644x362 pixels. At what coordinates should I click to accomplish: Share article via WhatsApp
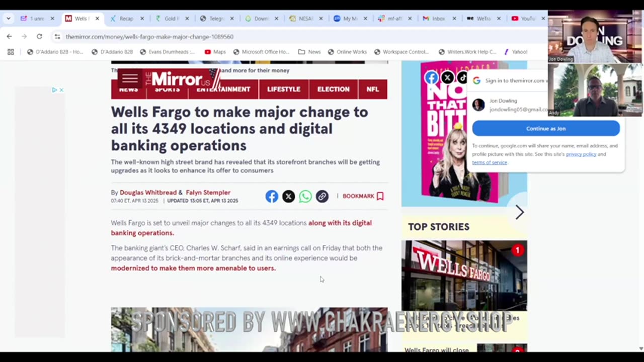pos(305,196)
